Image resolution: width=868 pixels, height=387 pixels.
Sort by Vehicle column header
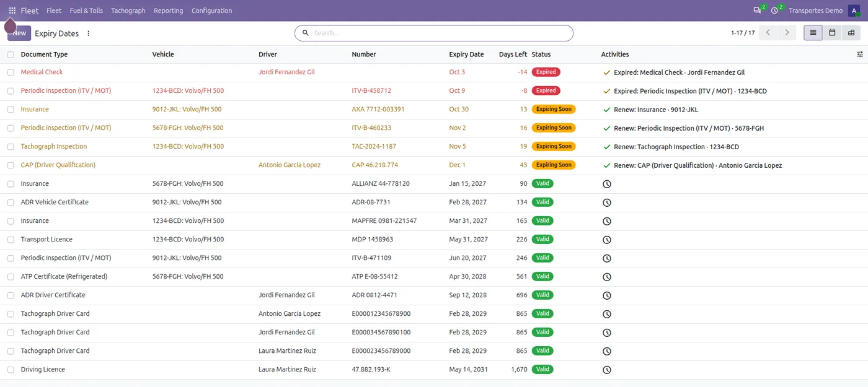click(x=163, y=54)
